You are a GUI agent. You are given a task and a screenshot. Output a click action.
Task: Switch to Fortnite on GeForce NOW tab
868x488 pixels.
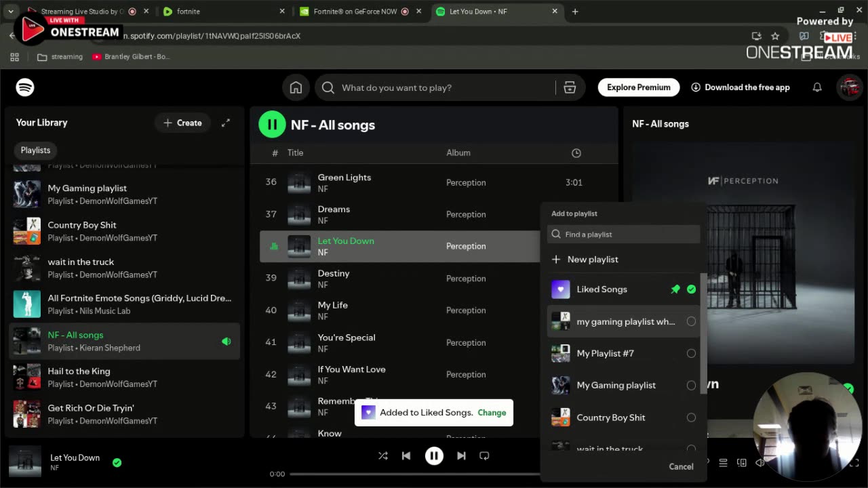click(361, 12)
